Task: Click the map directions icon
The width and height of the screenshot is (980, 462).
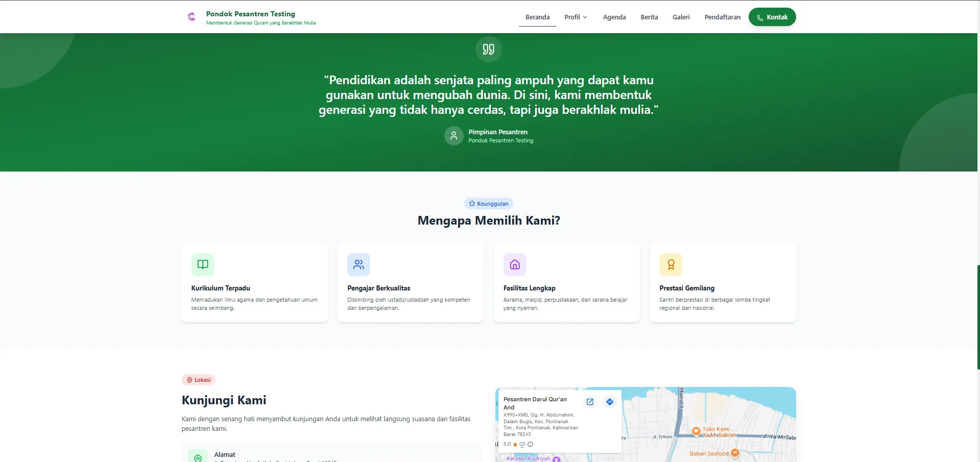Action: point(610,402)
